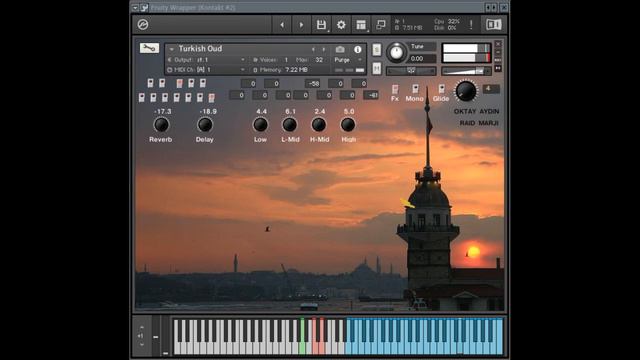
Task: Open snapshot view with camera icon
Action: 340,49
